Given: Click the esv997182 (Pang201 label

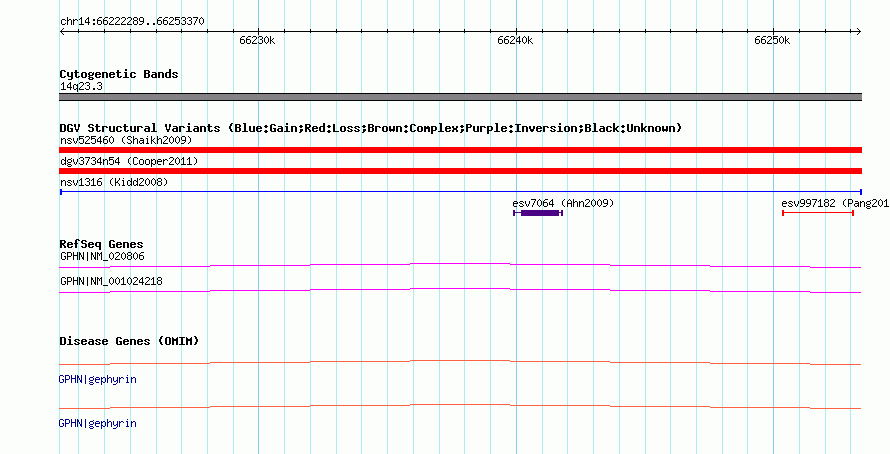Looking at the screenshot, I should pos(835,203).
